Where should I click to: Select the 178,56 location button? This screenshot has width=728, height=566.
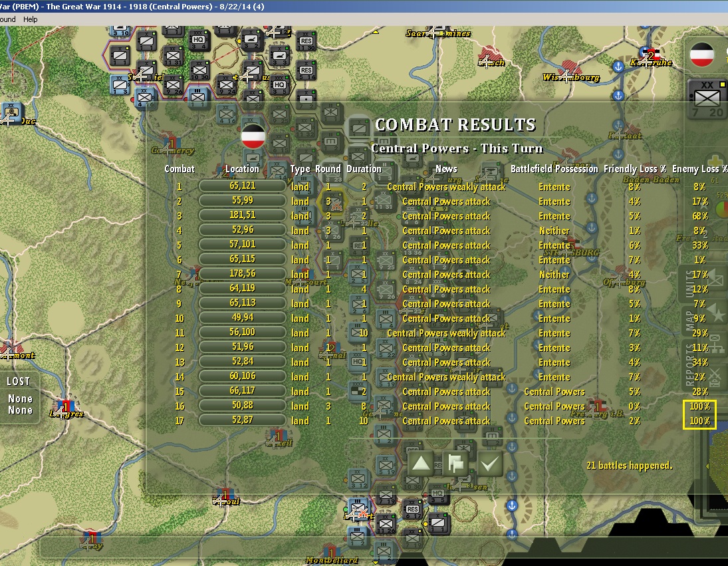[x=243, y=273]
